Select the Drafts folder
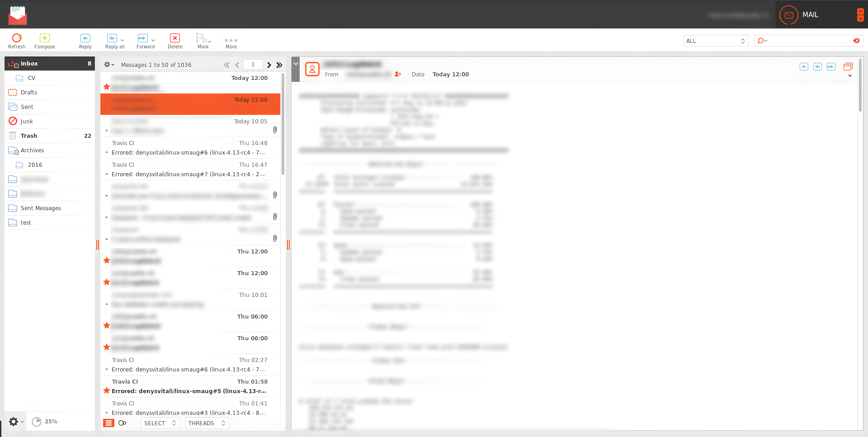Screen dimensions: 868x437 click(29, 92)
